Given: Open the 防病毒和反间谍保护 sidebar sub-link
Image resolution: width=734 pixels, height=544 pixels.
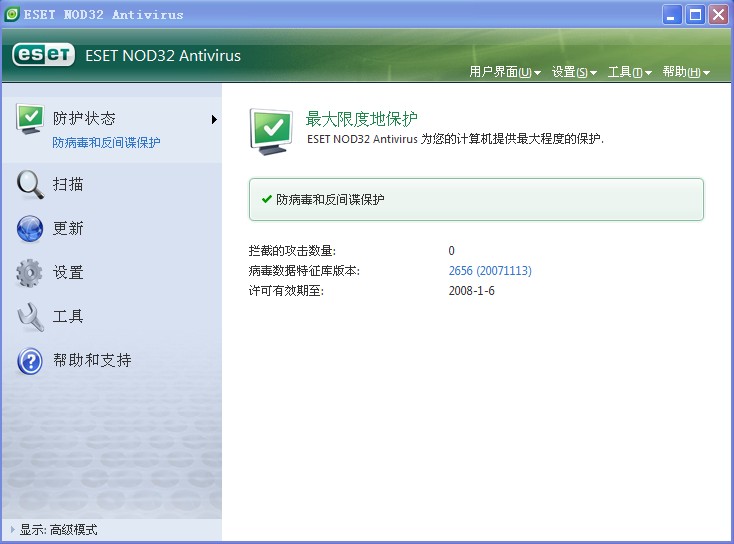Looking at the screenshot, I should pos(106,142).
